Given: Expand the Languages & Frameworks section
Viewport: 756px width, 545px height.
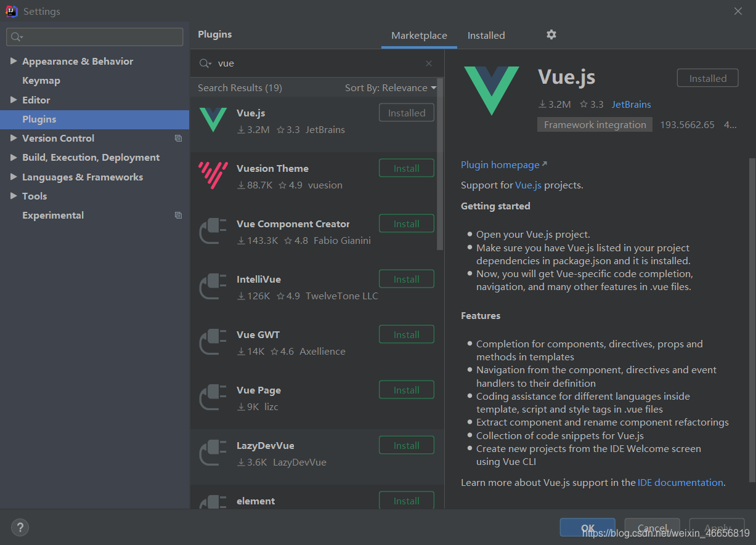Looking at the screenshot, I should point(14,177).
